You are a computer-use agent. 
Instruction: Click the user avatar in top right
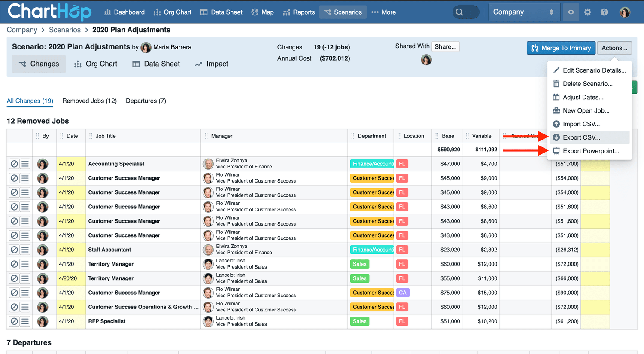click(625, 12)
